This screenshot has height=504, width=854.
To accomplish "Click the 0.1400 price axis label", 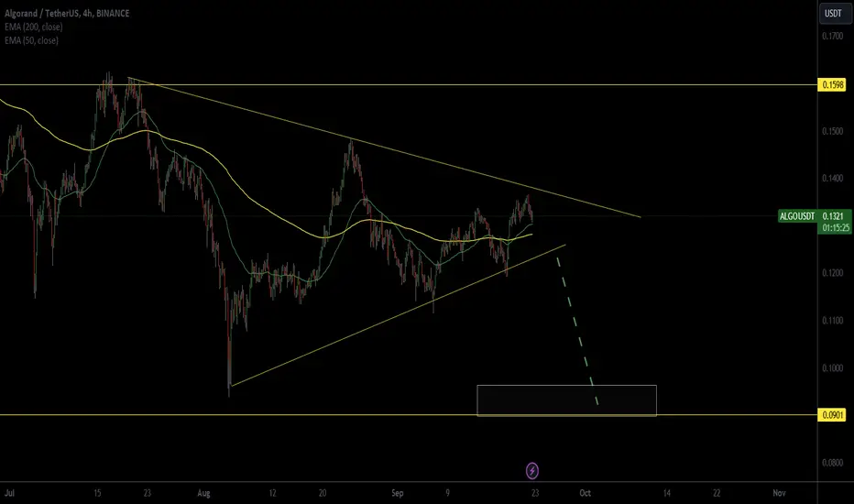I will tap(833, 178).
